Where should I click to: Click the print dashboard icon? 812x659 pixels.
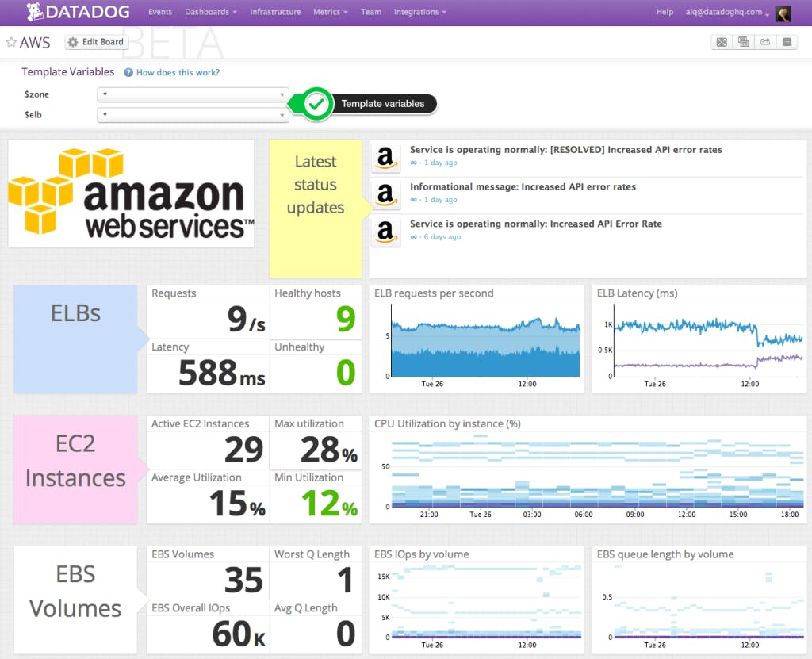(x=743, y=41)
